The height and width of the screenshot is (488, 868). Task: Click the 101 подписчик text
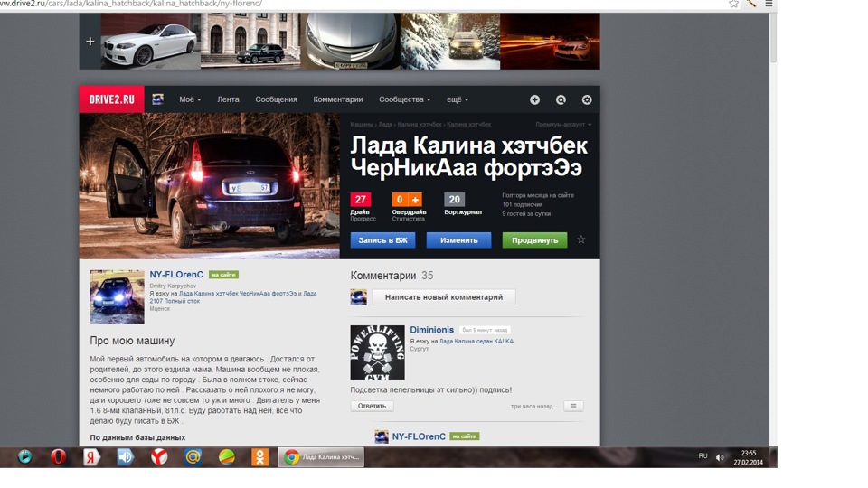pos(523,205)
